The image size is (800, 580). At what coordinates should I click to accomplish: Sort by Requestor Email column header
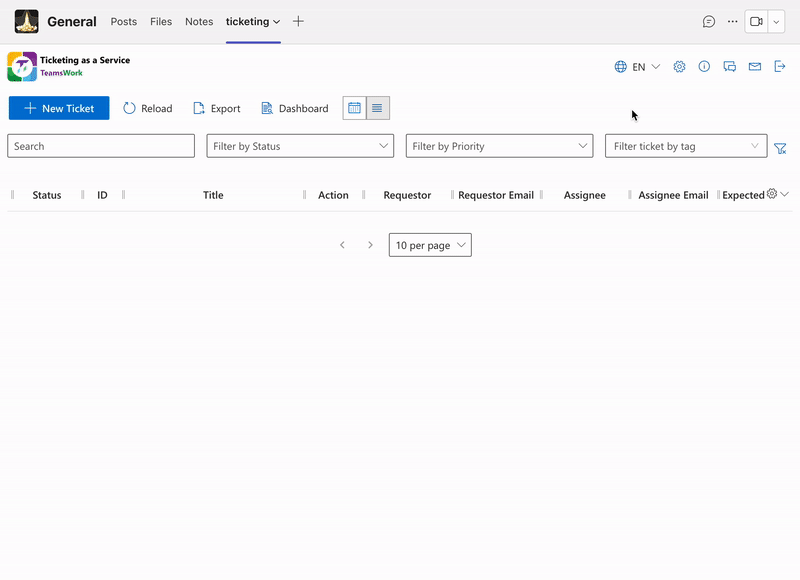click(496, 195)
